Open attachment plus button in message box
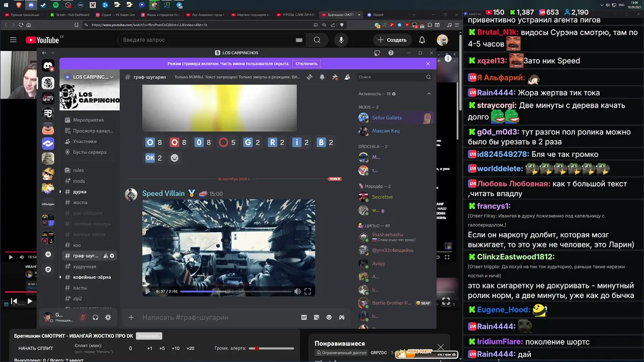 coord(131,317)
